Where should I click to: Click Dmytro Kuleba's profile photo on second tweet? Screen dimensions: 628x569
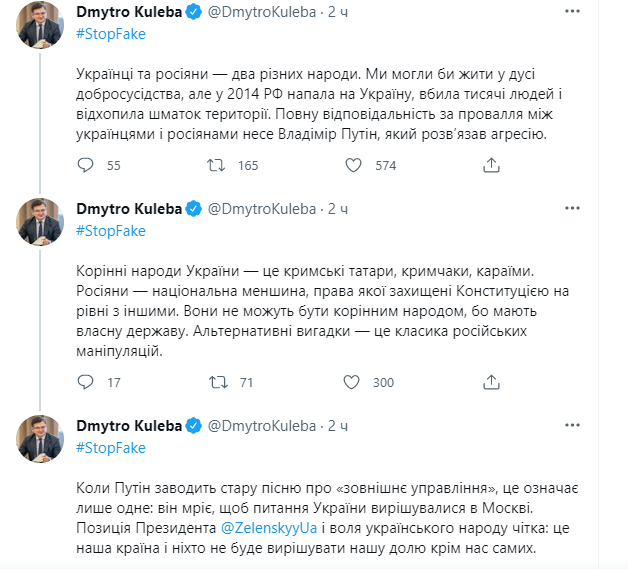40,221
